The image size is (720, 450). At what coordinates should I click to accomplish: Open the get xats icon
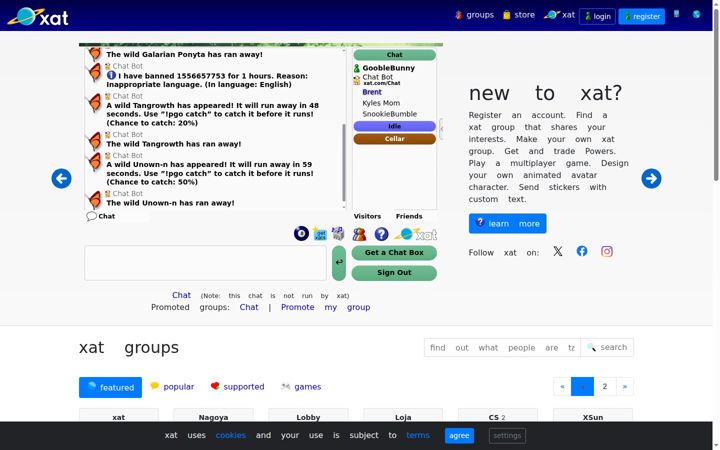pos(320,234)
